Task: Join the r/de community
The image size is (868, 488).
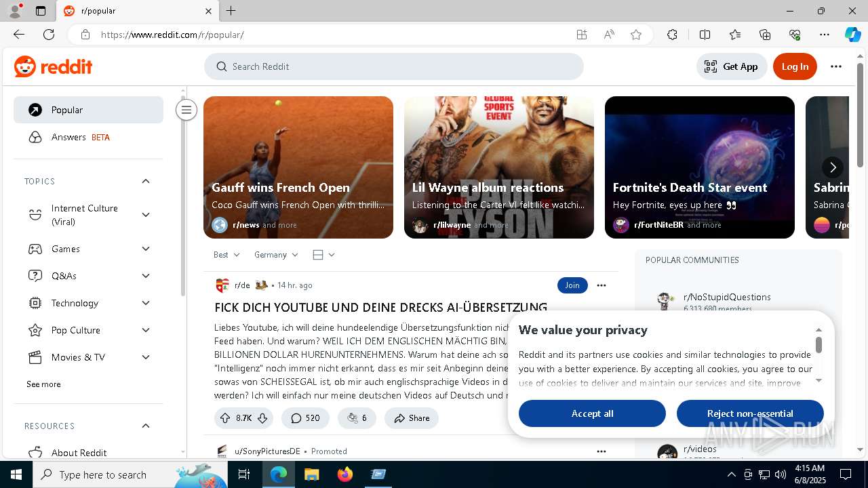Action: click(572, 285)
